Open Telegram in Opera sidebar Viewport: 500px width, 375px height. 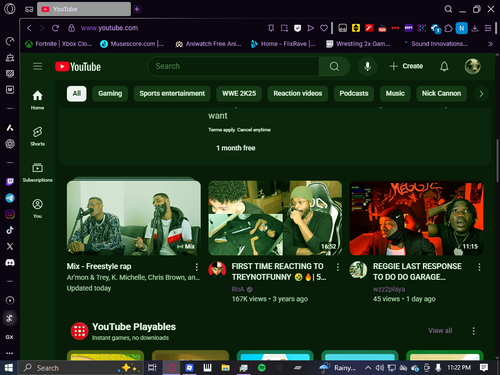pos(10,198)
